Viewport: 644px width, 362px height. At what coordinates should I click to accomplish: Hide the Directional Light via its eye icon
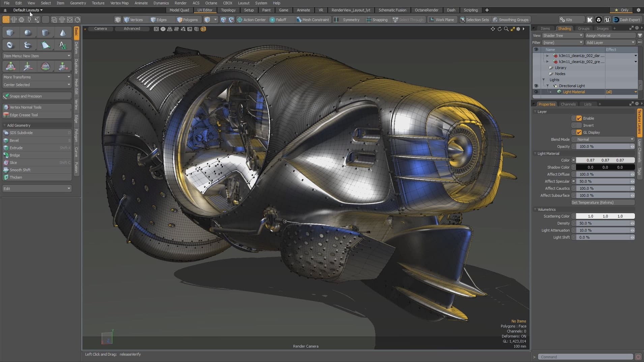536,85
